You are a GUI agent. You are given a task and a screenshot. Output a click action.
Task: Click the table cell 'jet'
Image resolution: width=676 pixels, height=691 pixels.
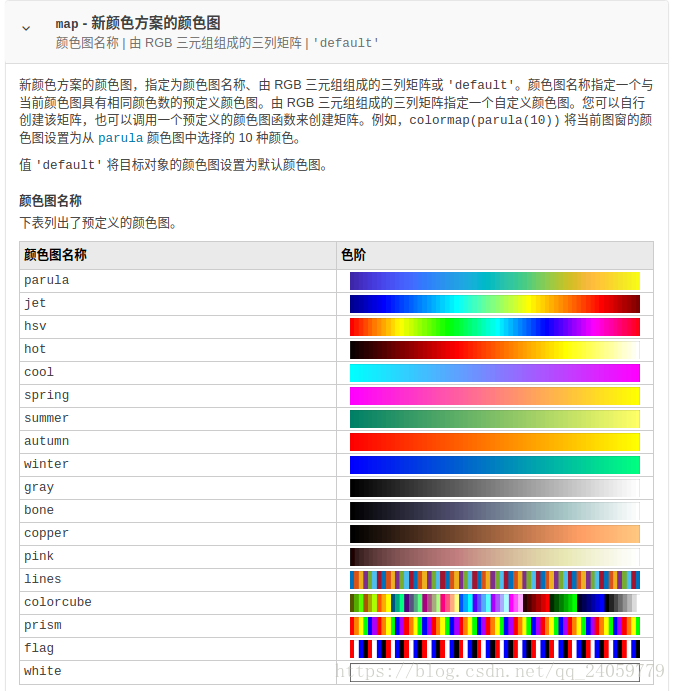pyautogui.click(x=178, y=304)
